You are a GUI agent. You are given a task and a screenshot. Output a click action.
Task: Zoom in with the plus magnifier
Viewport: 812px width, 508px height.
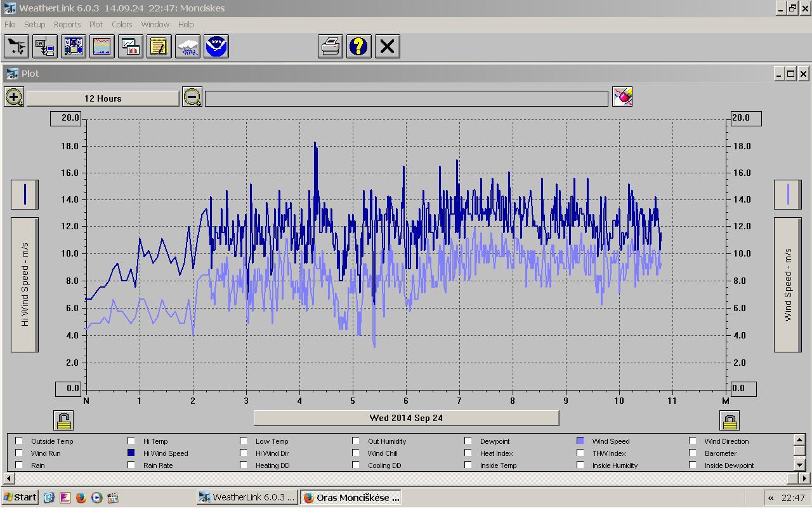(x=14, y=97)
